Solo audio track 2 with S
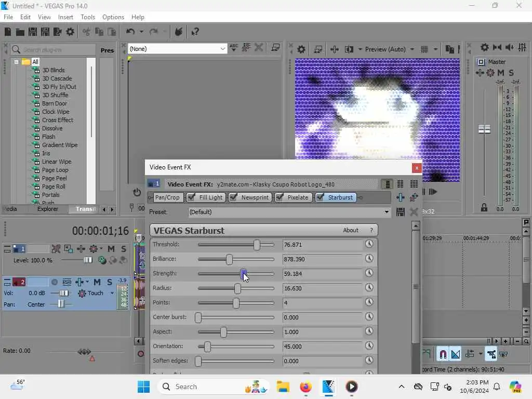Image resolution: width=532 pixels, height=399 pixels. point(110,282)
